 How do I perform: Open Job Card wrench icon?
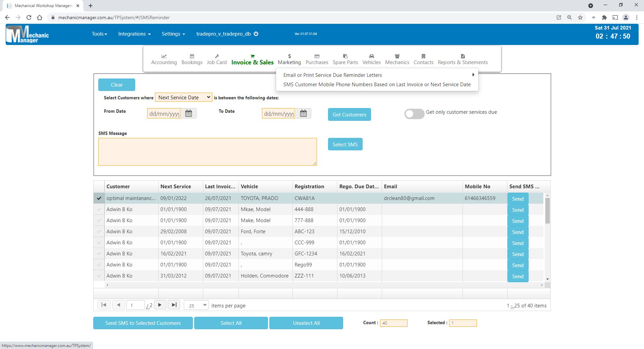tap(217, 56)
